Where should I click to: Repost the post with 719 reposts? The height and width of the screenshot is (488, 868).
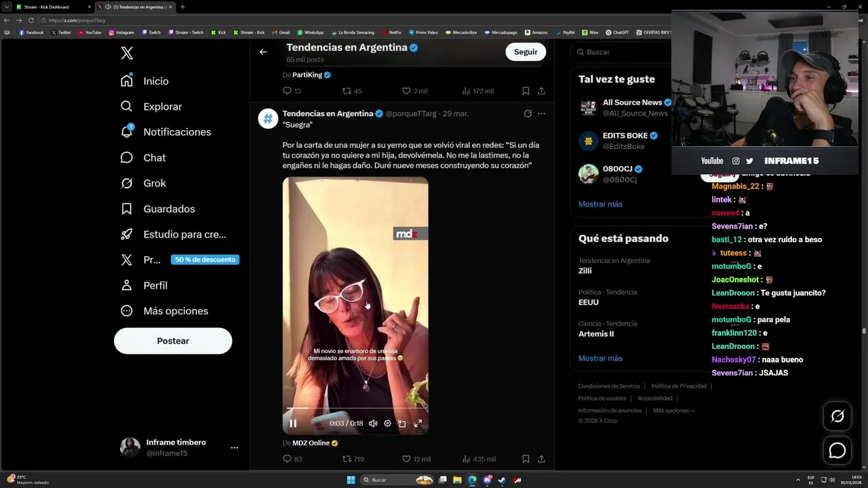point(353,459)
